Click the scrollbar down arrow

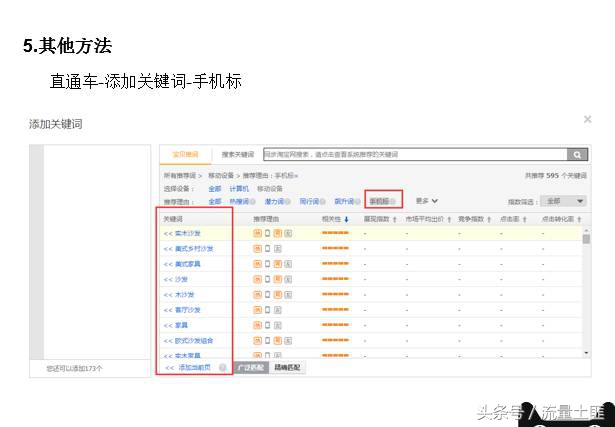click(586, 353)
